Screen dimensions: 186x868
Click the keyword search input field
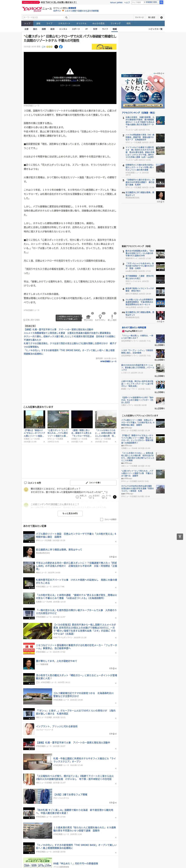[x=43, y=18]
